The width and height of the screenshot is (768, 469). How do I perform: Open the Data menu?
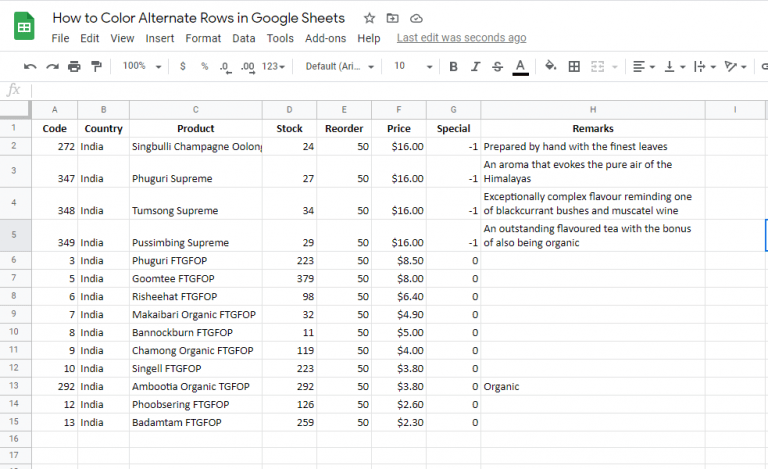(243, 38)
